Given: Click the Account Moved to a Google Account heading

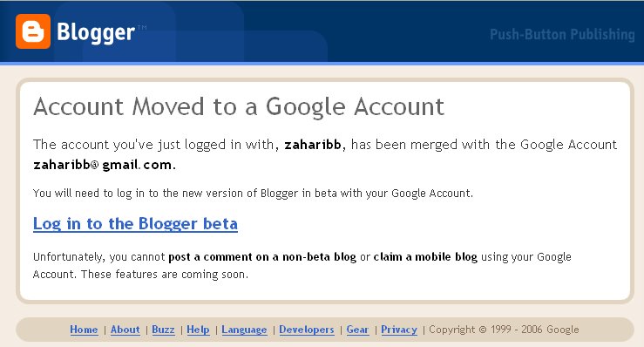Looking at the screenshot, I should tap(239, 107).
